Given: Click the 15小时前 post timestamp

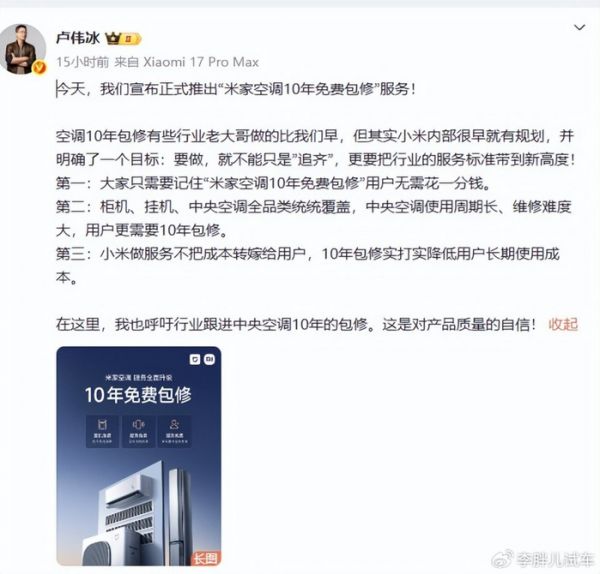Looking at the screenshot, I should [x=83, y=62].
